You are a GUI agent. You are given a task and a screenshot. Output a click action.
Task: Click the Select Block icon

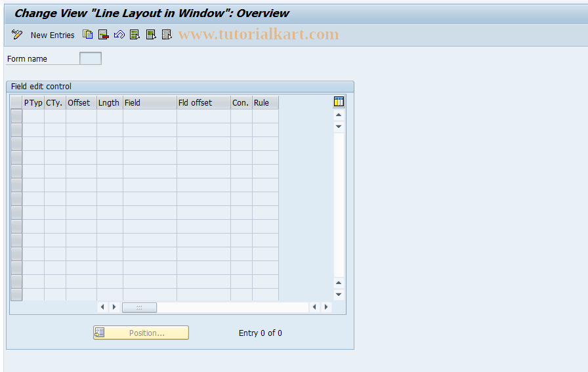click(151, 35)
